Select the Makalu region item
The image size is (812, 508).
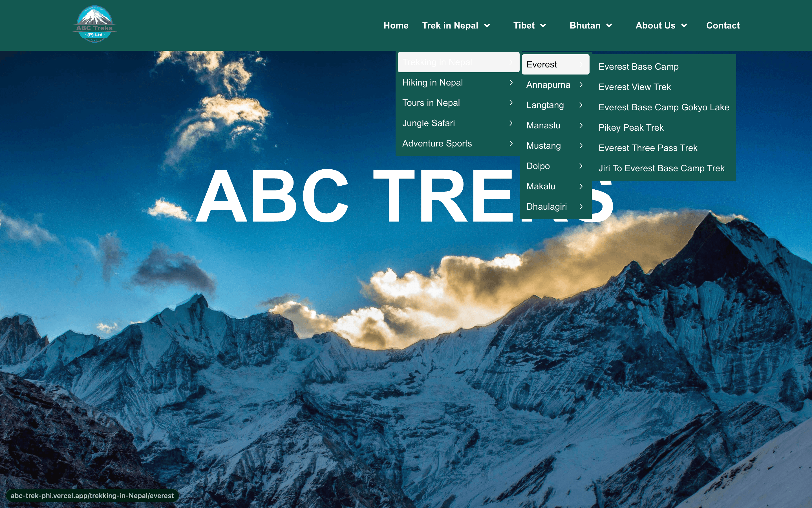[555, 186]
